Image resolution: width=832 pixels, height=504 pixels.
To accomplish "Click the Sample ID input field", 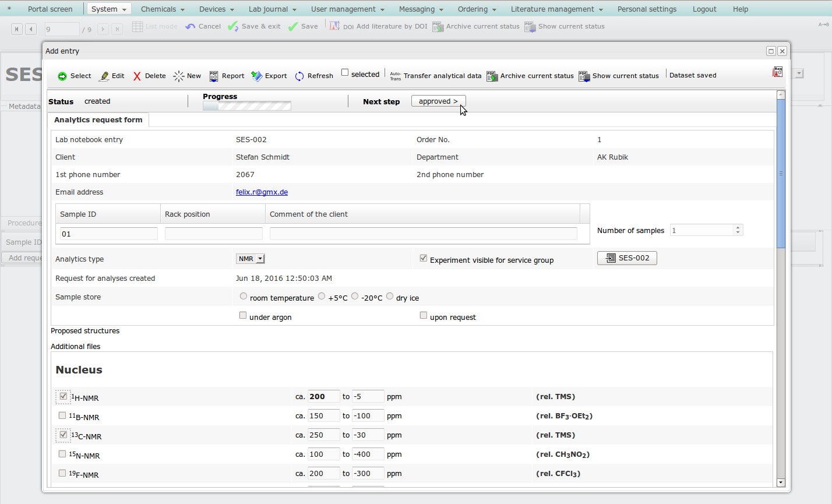I will point(108,234).
